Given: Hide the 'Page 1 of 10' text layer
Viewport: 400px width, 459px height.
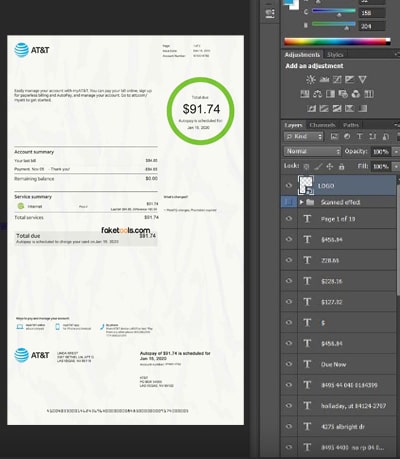Looking at the screenshot, I should pos(289,219).
